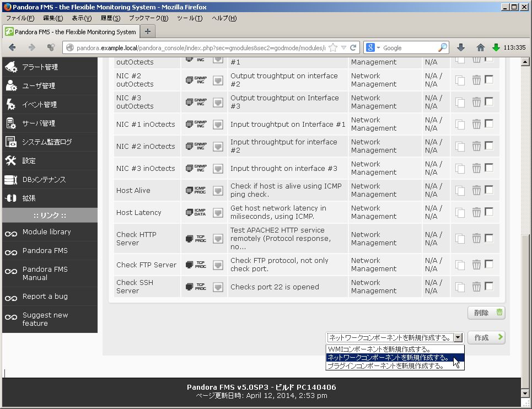The height and width of the screenshot is (409, 532).
Task: Tick checkbox for NIC #2 outOctects
Action: (489, 79)
